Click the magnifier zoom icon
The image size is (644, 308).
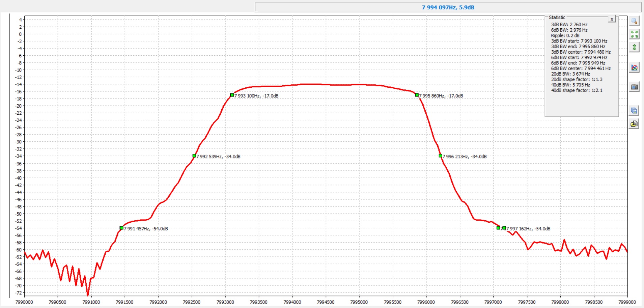pos(634,21)
